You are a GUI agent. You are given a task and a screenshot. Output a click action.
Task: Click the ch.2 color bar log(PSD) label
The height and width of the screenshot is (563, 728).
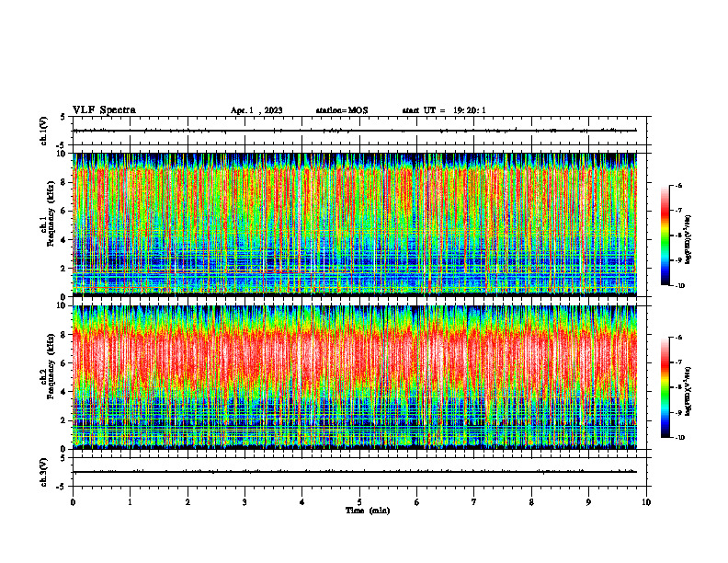click(688, 391)
